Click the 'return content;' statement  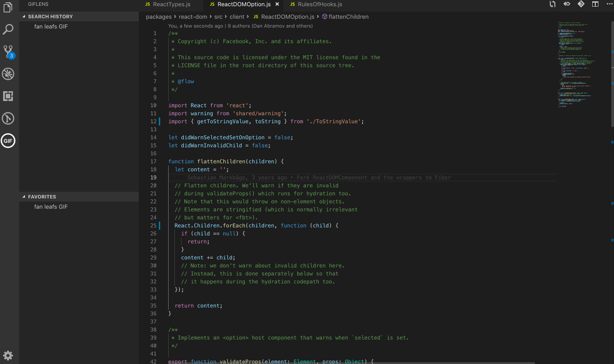[x=198, y=306]
